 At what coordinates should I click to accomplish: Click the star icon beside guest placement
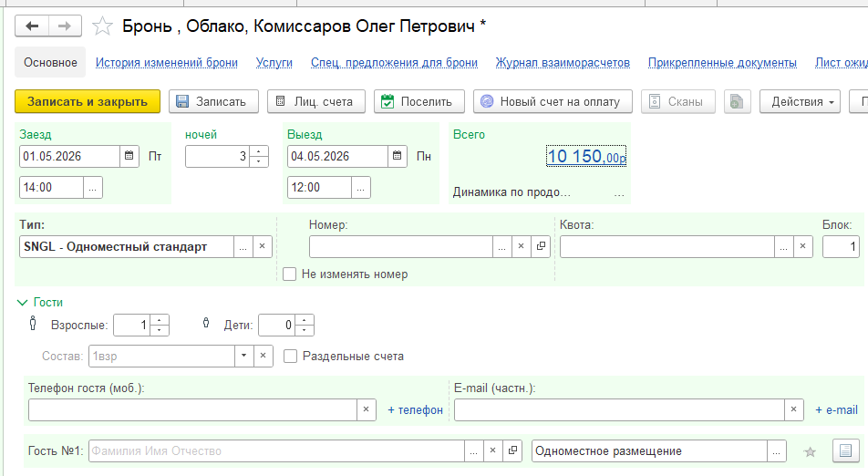tap(810, 451)
